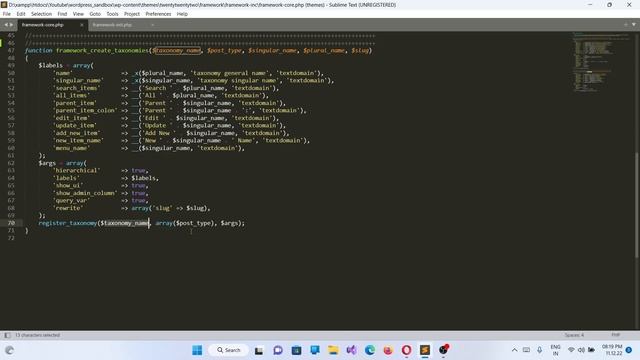Click the touch keyboard tray icon
The image size is (640, 360).
527,350
